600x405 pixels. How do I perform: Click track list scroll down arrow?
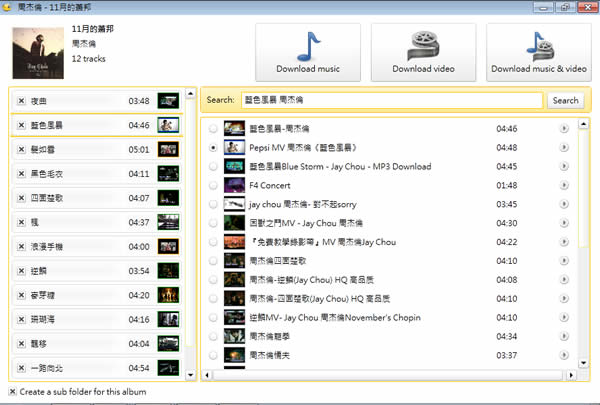190,375
